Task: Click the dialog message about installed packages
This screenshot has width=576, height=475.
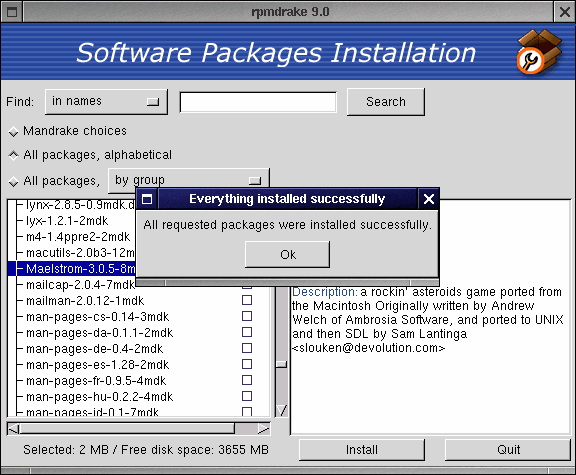Action: (287, 225)
